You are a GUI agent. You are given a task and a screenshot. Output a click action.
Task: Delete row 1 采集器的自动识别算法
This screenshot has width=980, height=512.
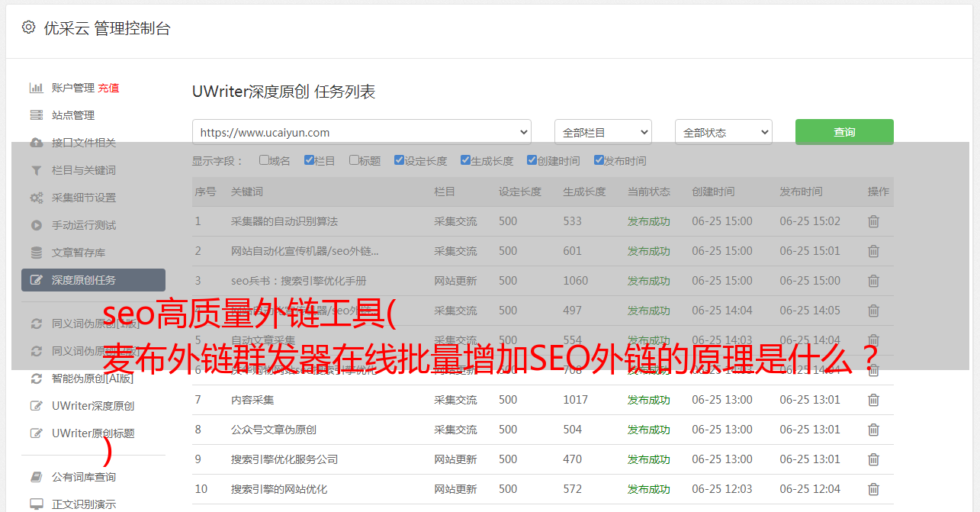(x=874, y=221)
